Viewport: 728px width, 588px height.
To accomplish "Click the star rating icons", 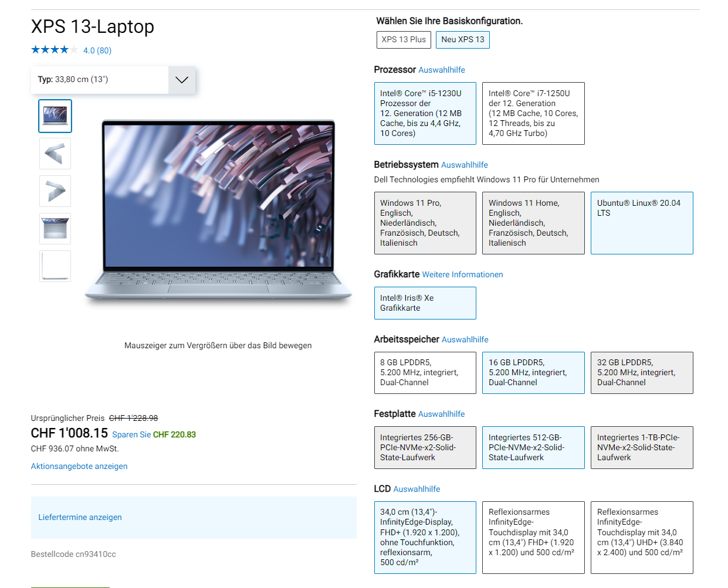I will (54, 50).
